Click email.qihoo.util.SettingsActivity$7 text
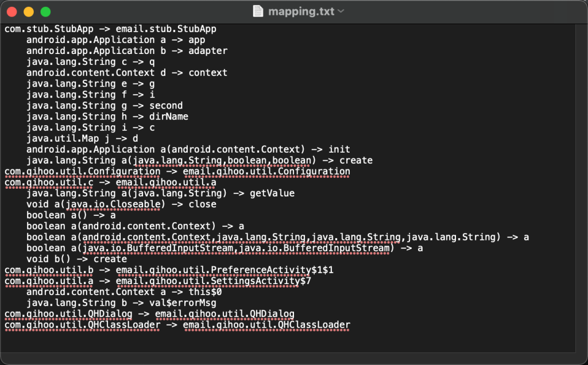 click(213, 281)
